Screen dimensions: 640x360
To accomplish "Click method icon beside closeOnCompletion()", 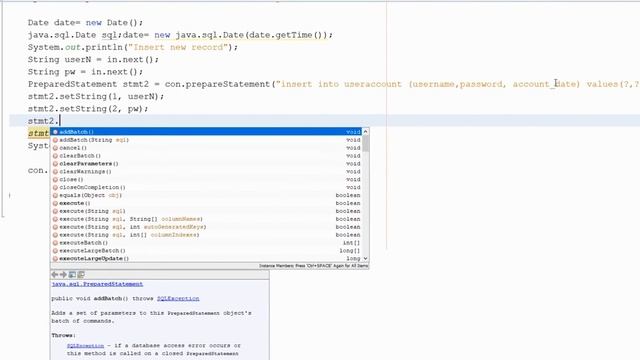I will (x=56, y=187).
